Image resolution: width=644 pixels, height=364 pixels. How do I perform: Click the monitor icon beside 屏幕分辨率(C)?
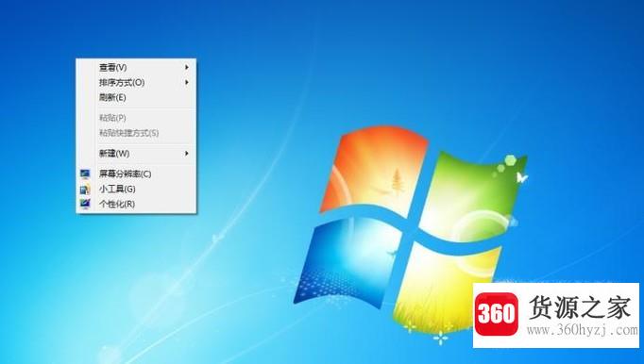coord(85,174)
